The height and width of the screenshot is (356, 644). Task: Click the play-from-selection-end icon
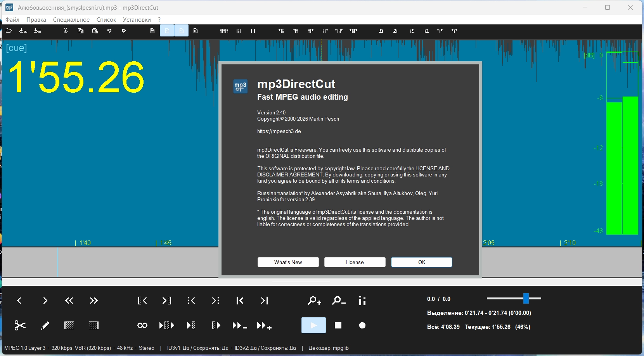click(x=216, y=325)
